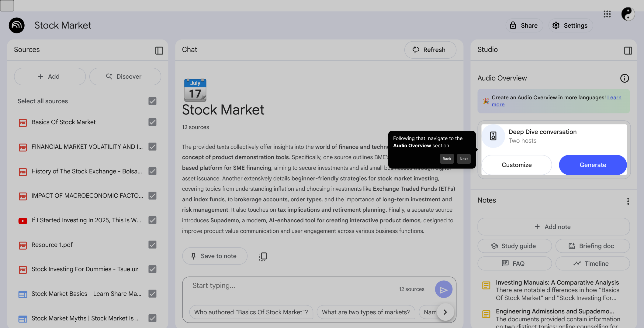Uncheck Stock Market Myths source
The image size is (644, 328).
[152, 318]
